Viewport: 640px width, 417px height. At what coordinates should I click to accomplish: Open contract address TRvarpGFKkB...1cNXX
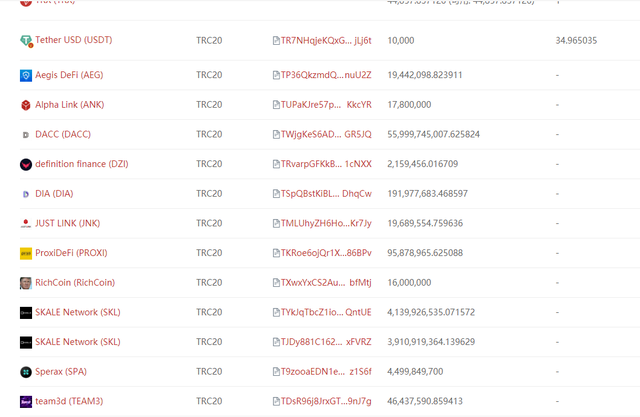(x=326, y=164)
